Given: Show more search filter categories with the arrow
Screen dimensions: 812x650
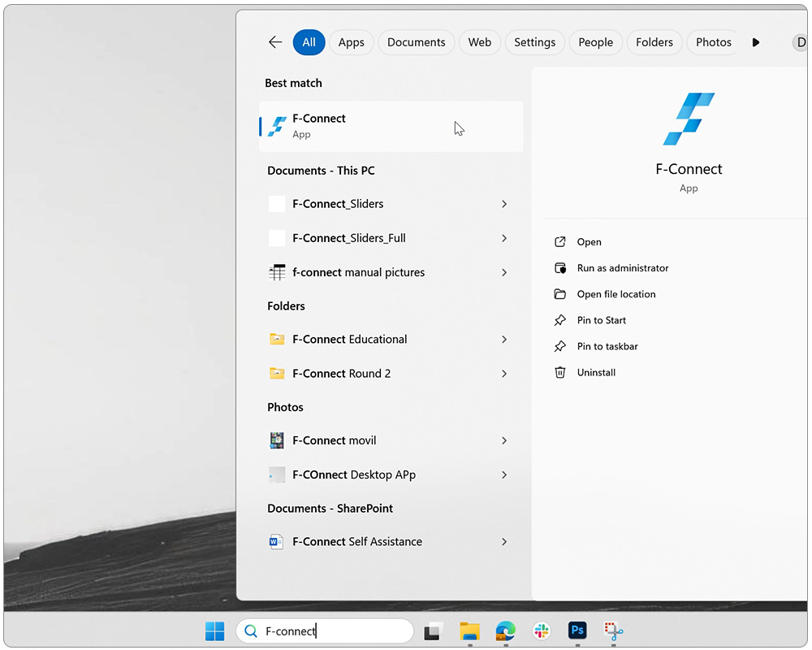Looking at the screenshot, I should tap(755, 41).
